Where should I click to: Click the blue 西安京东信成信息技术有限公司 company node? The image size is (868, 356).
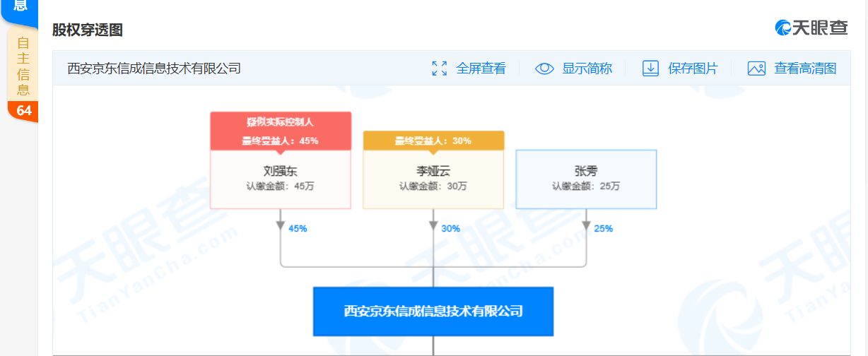(x=433, y=311)
